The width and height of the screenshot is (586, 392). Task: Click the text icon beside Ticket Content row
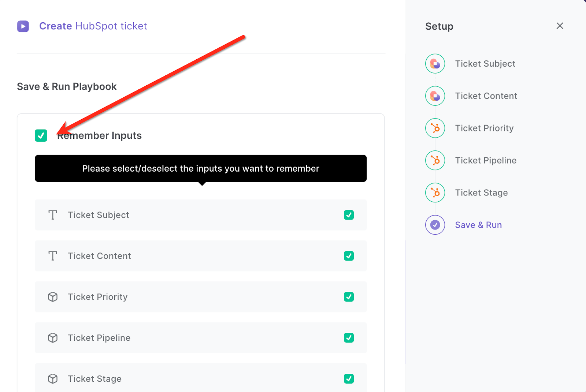53,256
